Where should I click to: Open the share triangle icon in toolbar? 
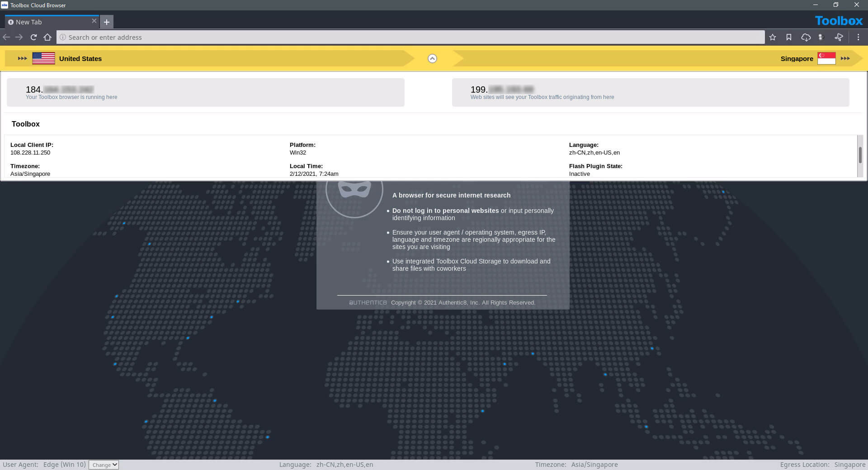tap(839, 37)
